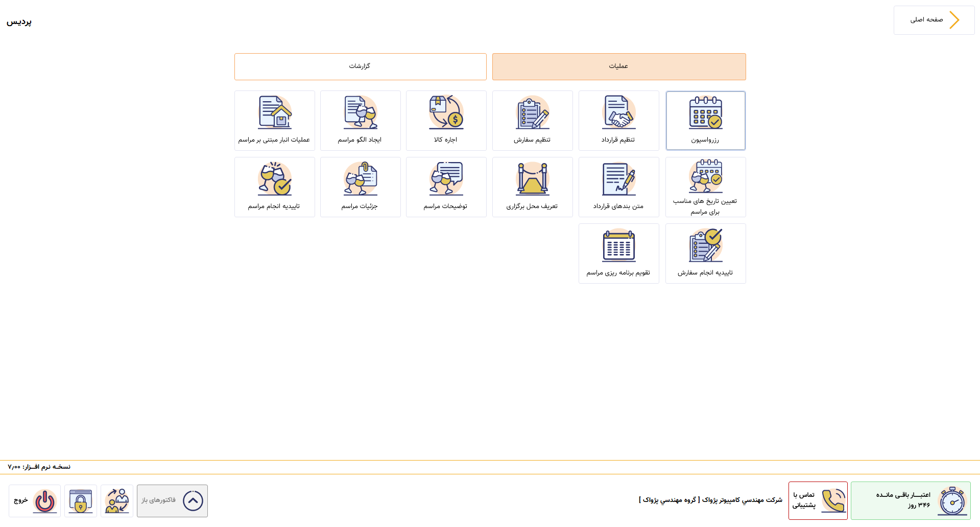
Task: Open تعریف محل برگزاری icon
Action: point(532,180)
